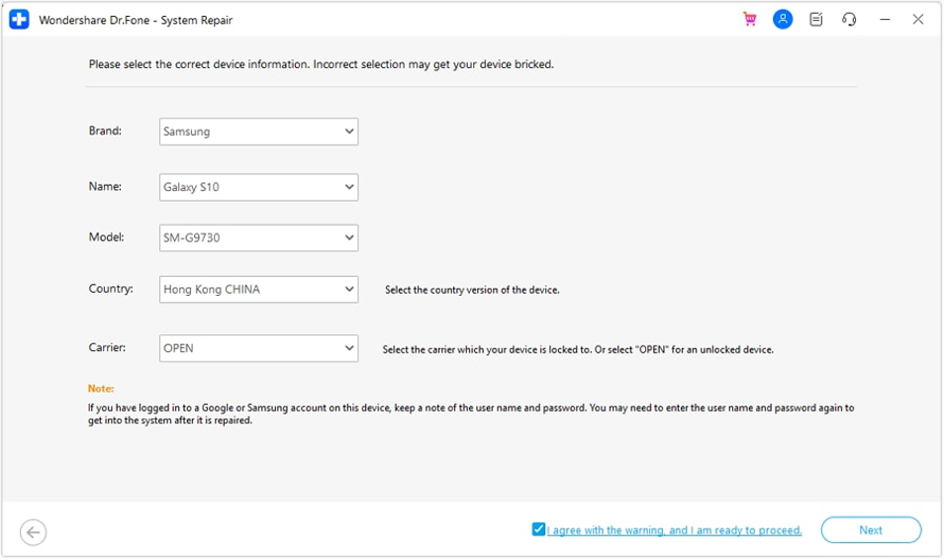Expand the Brand dropdown showing Samsung
Image resolution: width=944 pixels, height=560 pixels.
click(x=259, y=132)
